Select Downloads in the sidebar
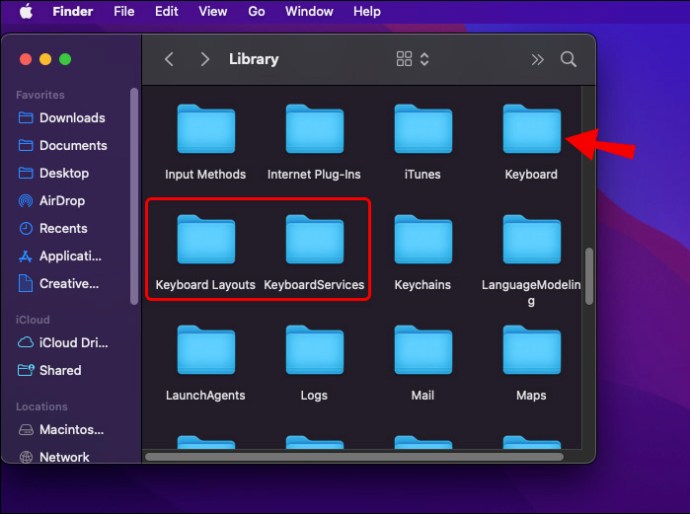This screenshot has width=690, height=514. 72,118
